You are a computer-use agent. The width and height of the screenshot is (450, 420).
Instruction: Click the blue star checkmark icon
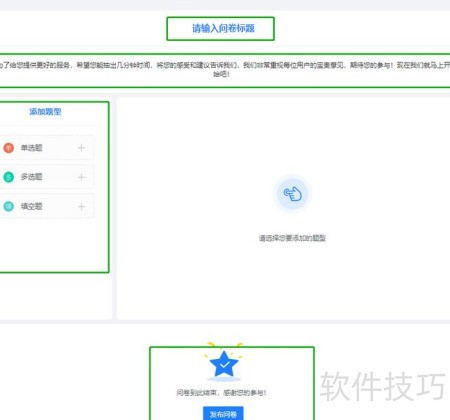click(224, 364)
